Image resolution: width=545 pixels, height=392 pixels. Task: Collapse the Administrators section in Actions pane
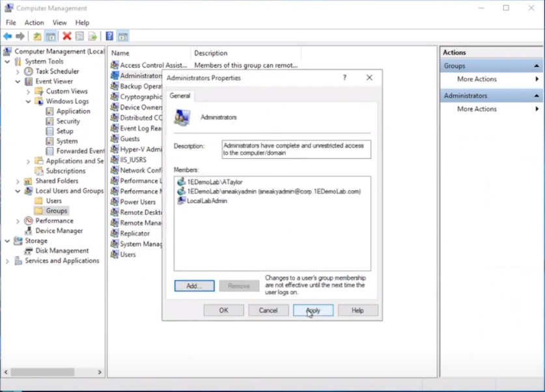point(537,96)
